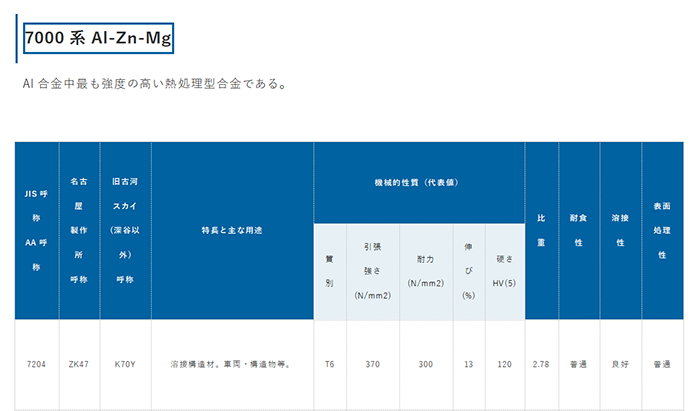Click the ZK47 designation cell
700x411 pixels.
(79, 364)
